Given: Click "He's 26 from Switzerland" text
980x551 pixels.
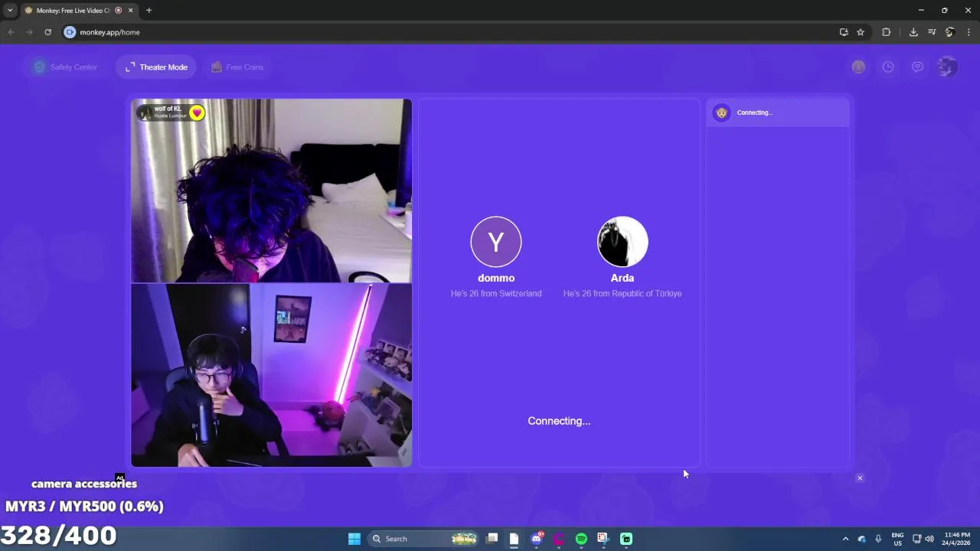Looking at the screenshot, I should [496, 293].
